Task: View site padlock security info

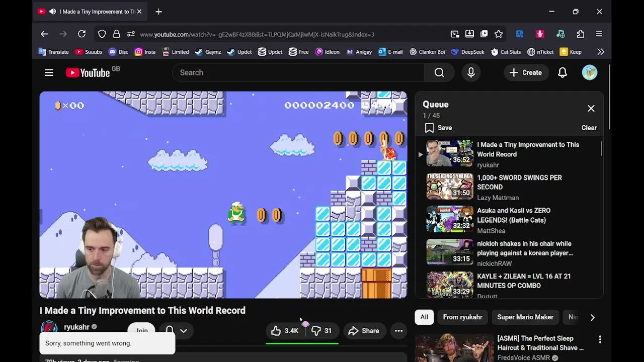Action: tap(116, 34)
